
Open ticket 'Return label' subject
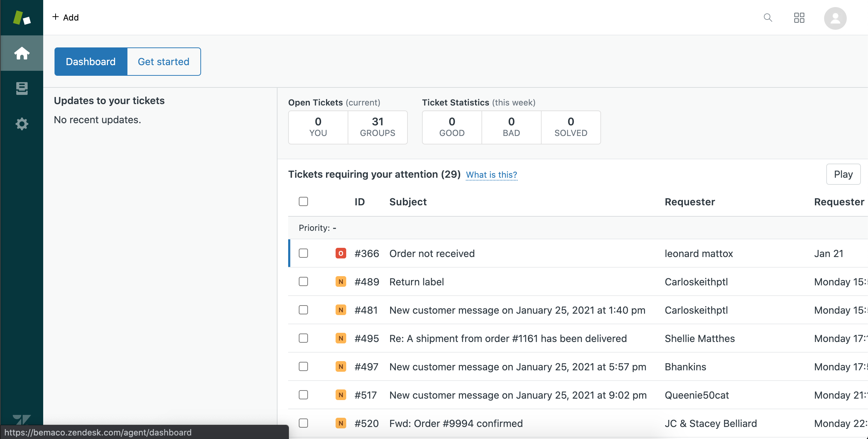[416, 282]
